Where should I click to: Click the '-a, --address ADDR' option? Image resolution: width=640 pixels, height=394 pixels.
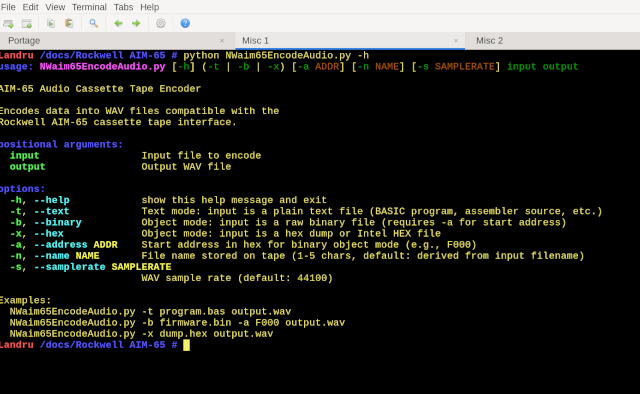tap(64, 245)
